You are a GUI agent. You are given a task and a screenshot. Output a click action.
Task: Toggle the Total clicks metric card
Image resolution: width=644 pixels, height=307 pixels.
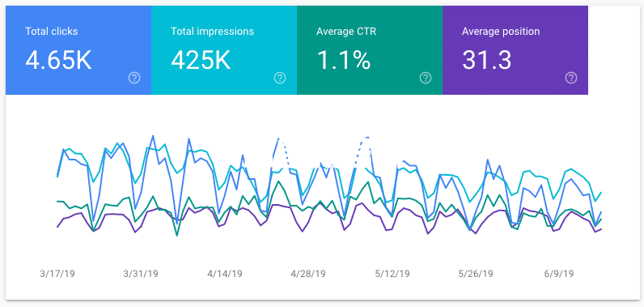pos(78,50)
